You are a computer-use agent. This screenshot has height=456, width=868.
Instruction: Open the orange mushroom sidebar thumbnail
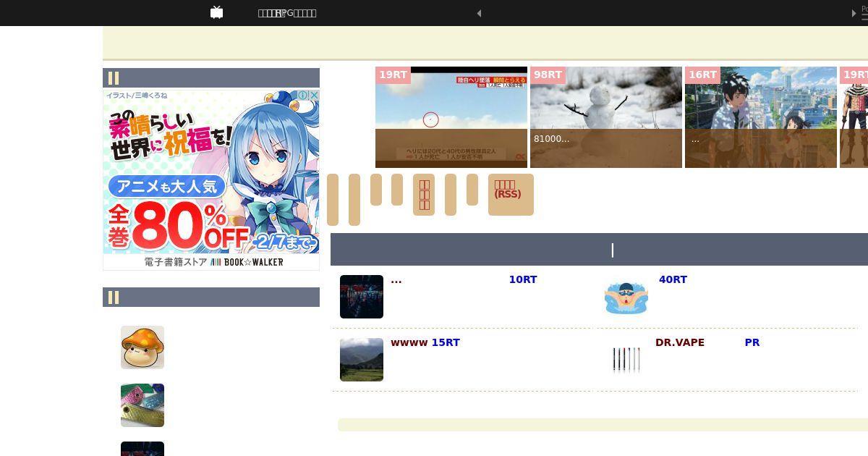tap(142, 347)
